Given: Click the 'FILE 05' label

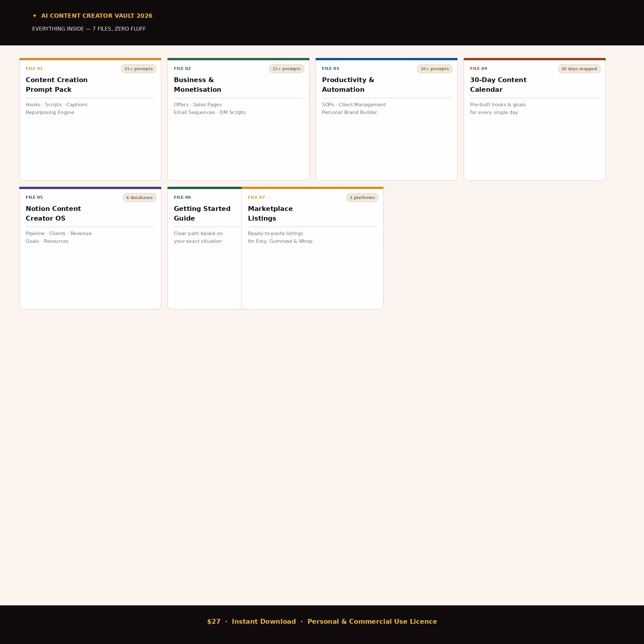Looking at the screenshot, I should point(34,197).
